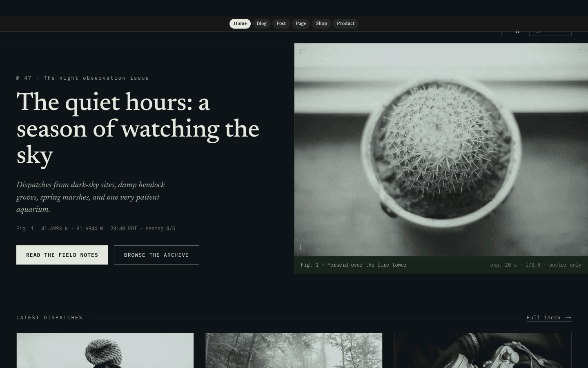Image resolution: width=588 pixels, height=368 pixels.
Task: Select the Home tab
Action: [240, 24]
